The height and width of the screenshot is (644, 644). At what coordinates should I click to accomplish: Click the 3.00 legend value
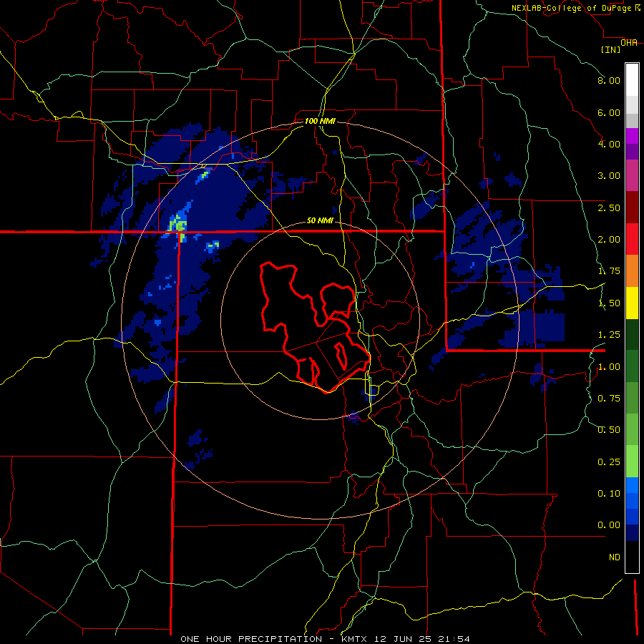click(609, 176)
